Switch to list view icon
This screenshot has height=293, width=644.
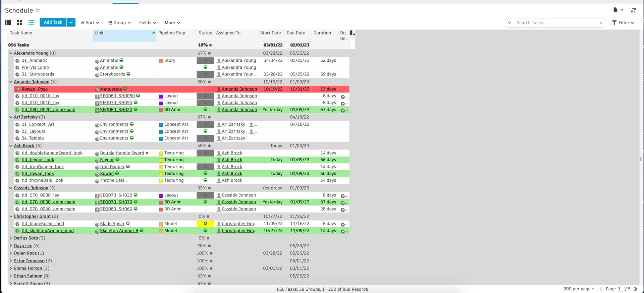31,22
